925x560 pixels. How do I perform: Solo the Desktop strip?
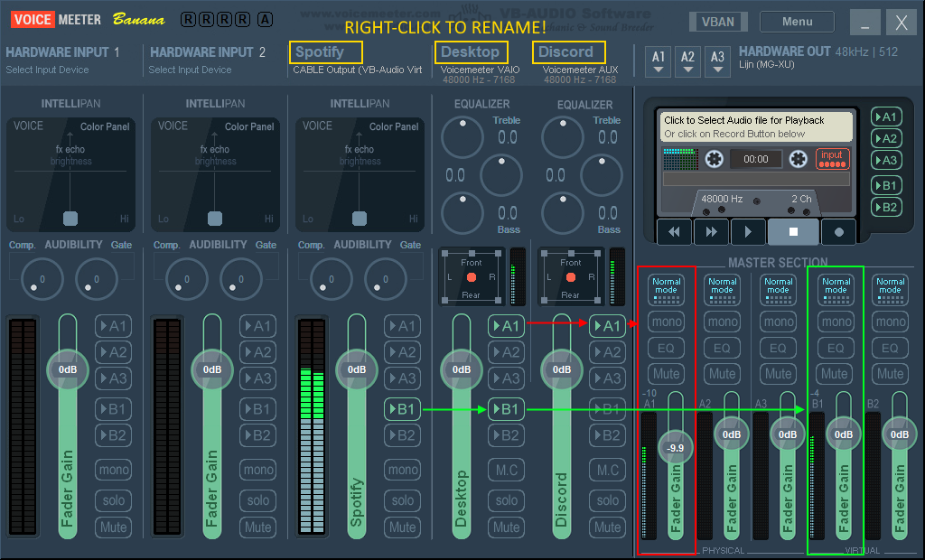506,500
